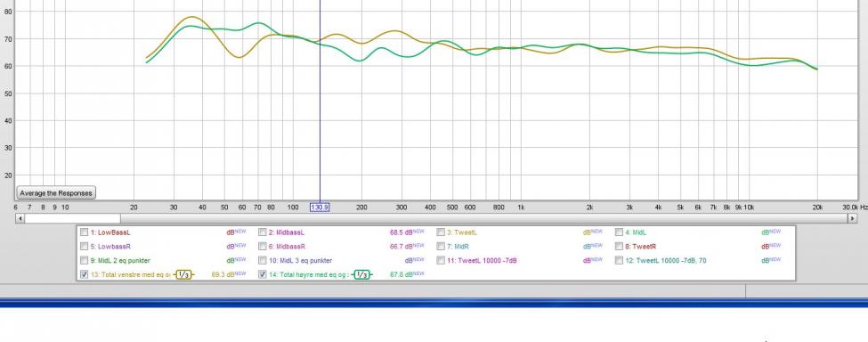Click the right arrow of the horizontal scrollbar

853,218
